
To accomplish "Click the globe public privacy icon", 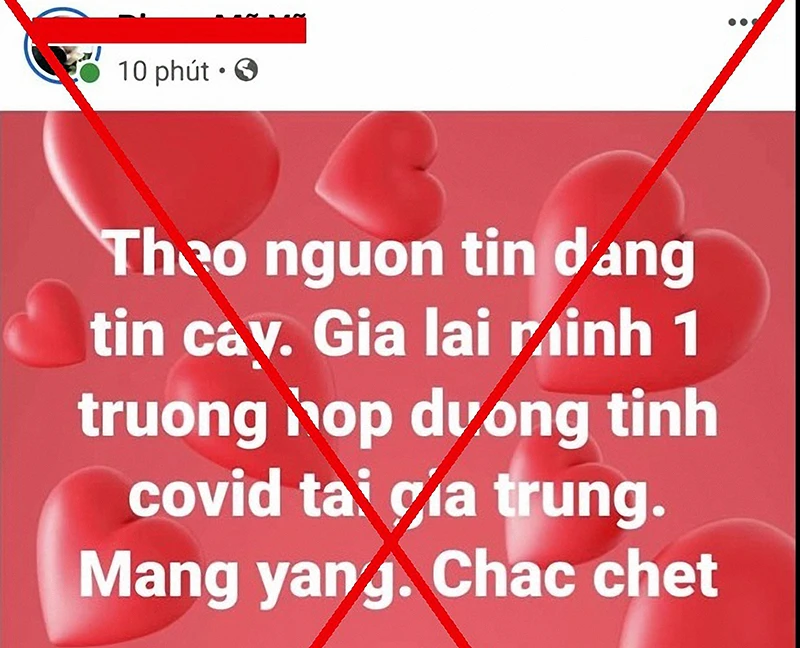I will tap(246, 70).
